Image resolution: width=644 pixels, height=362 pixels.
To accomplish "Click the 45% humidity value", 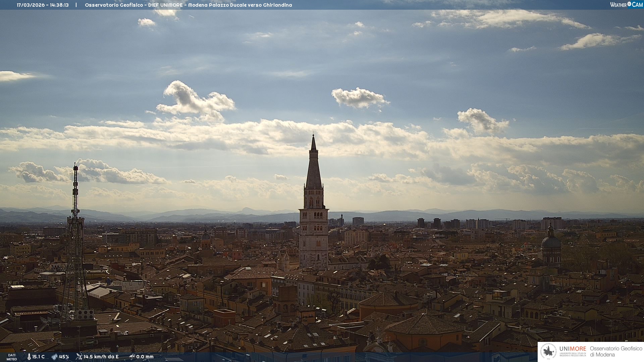I will point(64,357).
